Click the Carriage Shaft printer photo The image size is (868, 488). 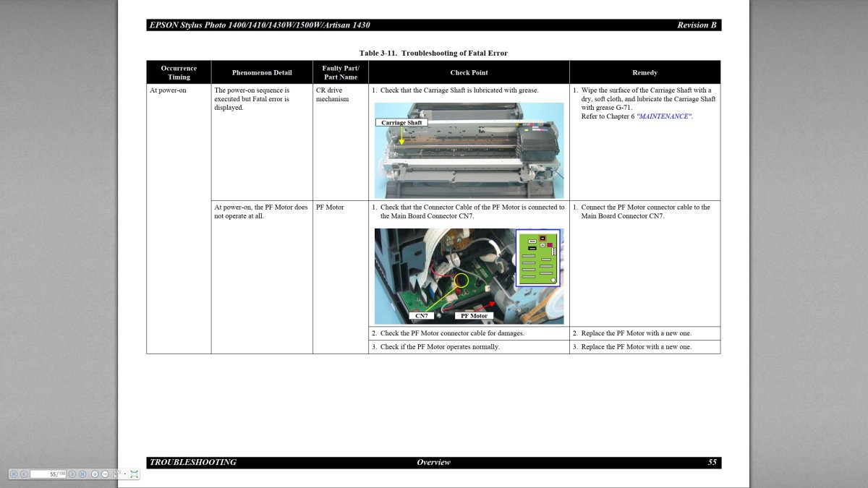point(469,150)
